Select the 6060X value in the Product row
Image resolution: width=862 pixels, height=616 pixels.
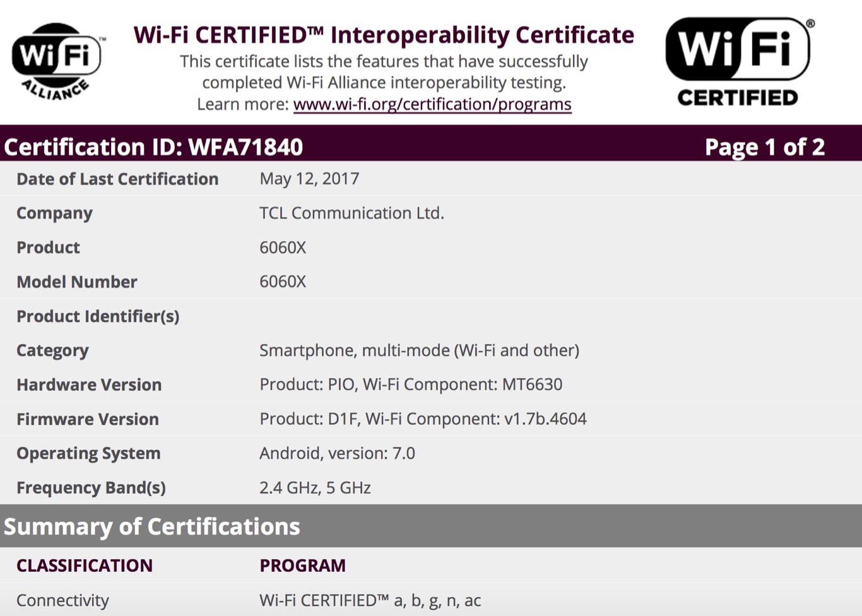tap(283, 247)
